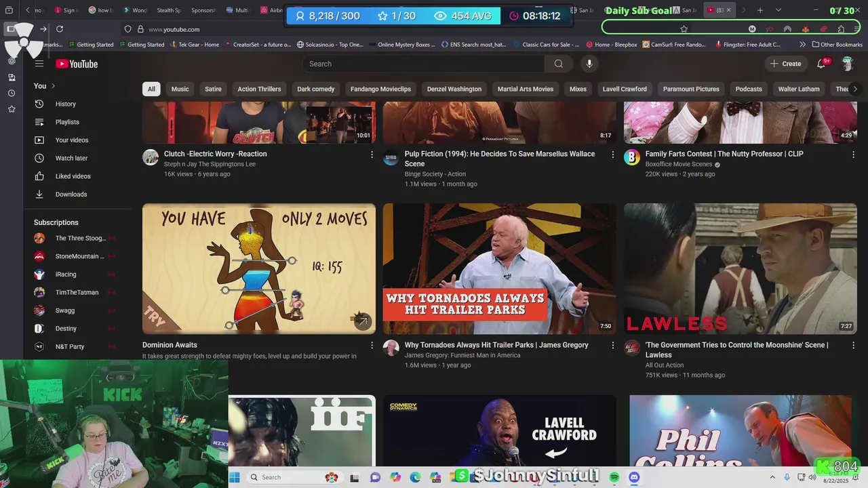Viewport: 868px width, 488px height.
Task: Open the account avatar menu
Action: point(847,64)
